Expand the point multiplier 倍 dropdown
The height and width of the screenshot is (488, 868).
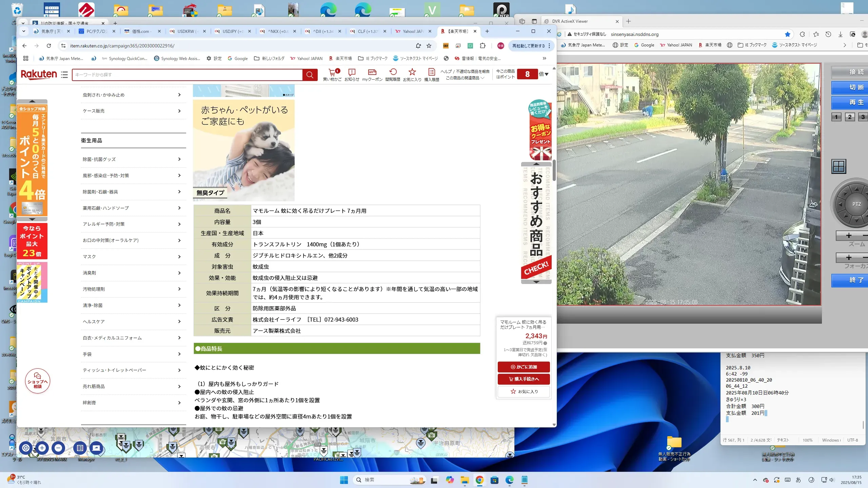click(544, 74)
